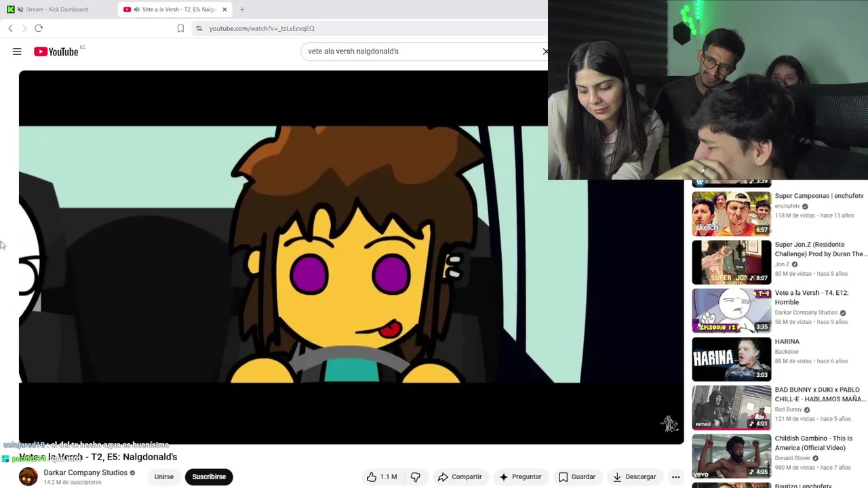Viewport: 868px width, 488px height.
Task: Click the channel watermark in video corner
Action: pos(669,424)
